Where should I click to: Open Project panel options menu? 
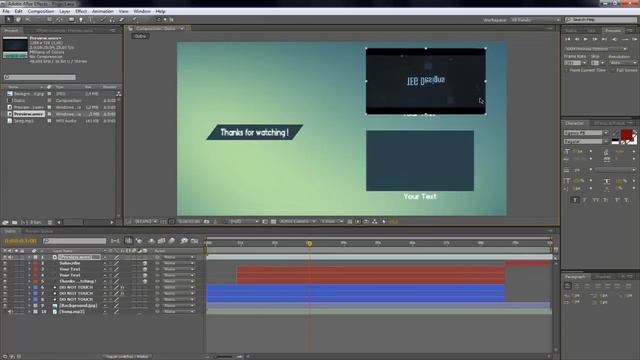click(x=113, y=30)
